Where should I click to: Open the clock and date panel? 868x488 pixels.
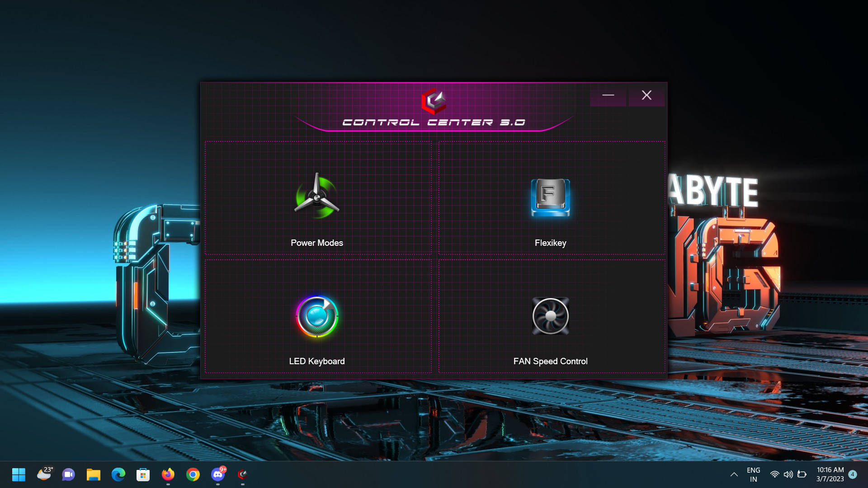[830, 474]
